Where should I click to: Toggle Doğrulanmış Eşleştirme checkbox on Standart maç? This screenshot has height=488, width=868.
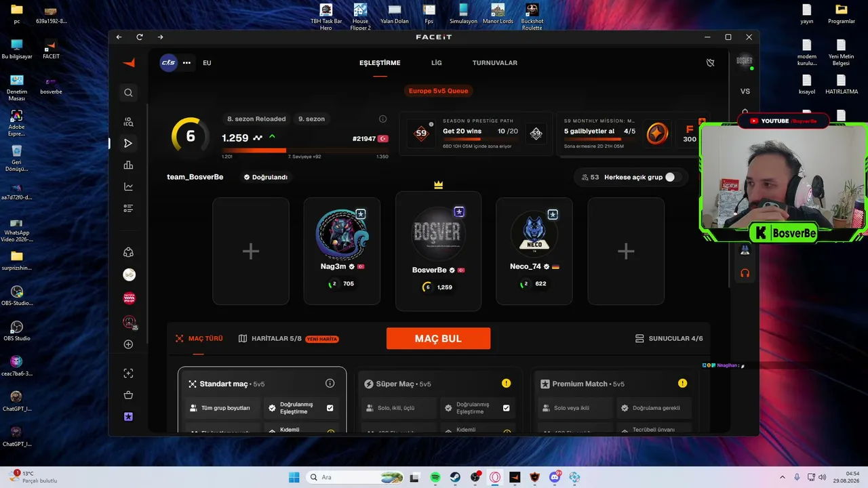point(330,408)
